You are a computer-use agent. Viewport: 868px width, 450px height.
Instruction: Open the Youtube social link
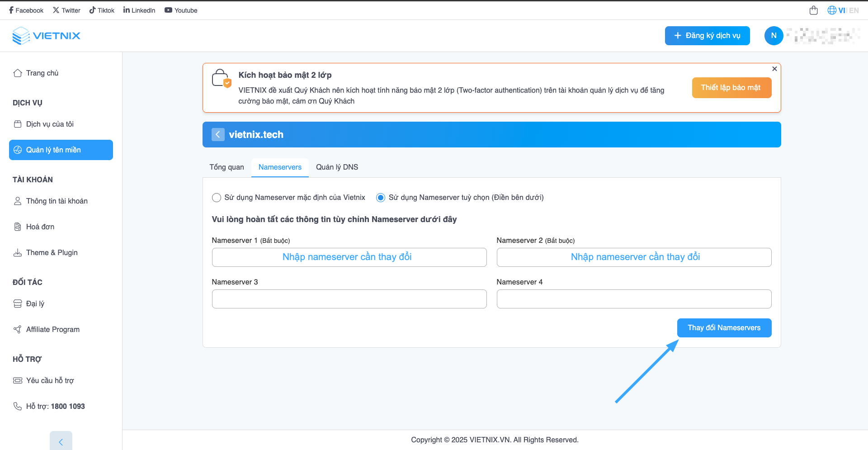181,10
